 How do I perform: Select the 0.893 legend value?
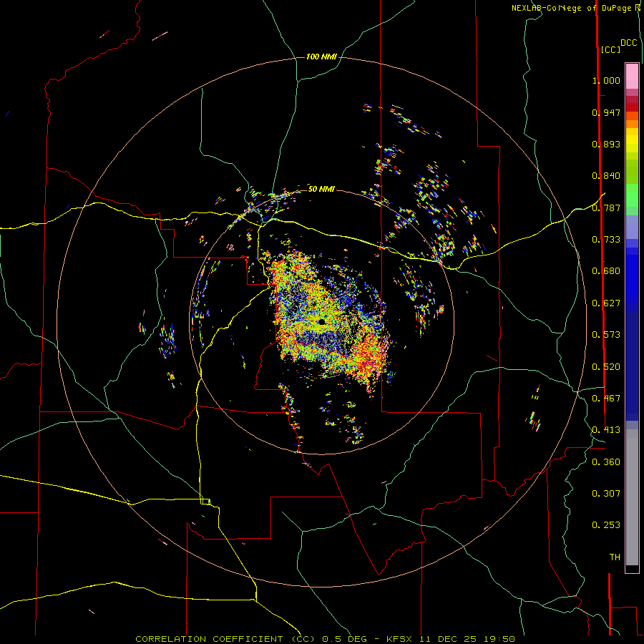(x=606, y=144)
